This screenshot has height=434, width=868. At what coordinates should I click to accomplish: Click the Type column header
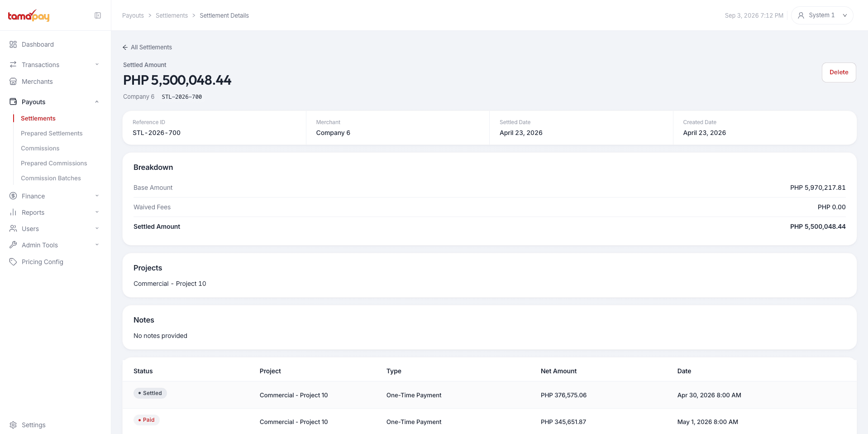pyautogui.click(x=394, y=371)
